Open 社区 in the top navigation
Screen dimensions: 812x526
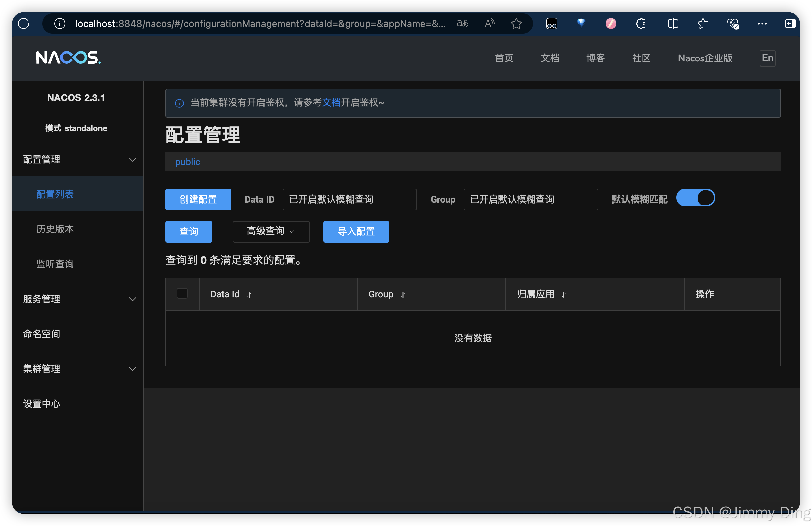pos(641,58)
